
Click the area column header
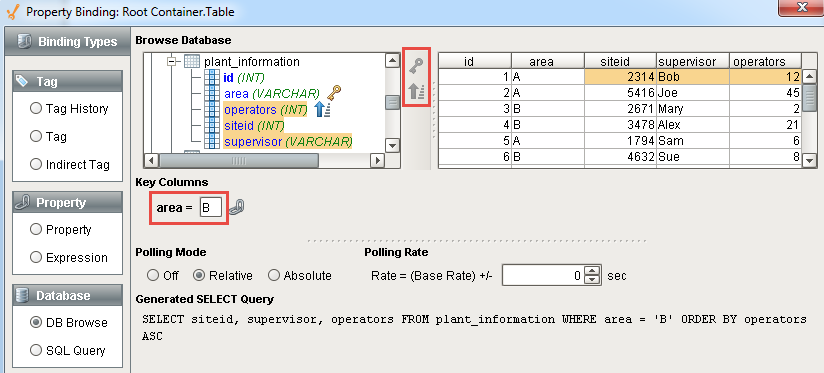coord(548,61)
